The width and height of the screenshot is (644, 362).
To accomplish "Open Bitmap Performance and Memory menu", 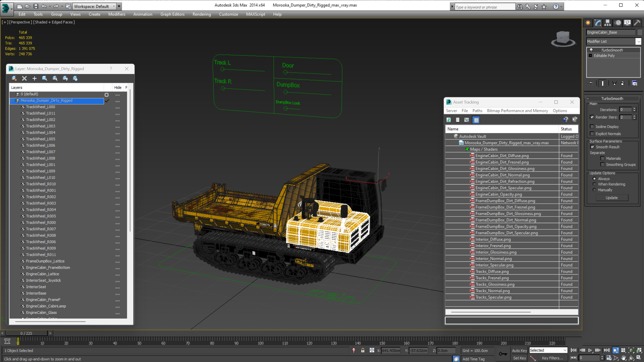I will coord(517,111).
